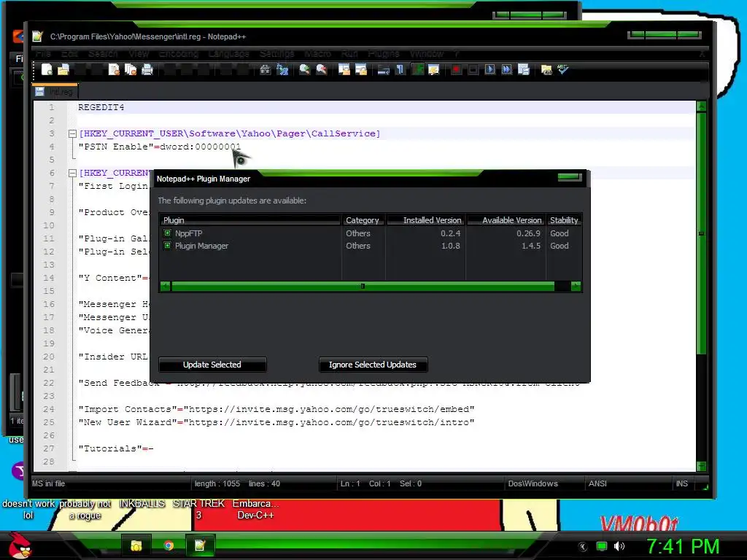Click the Notepad++ taskbar button

pos(200,545)
